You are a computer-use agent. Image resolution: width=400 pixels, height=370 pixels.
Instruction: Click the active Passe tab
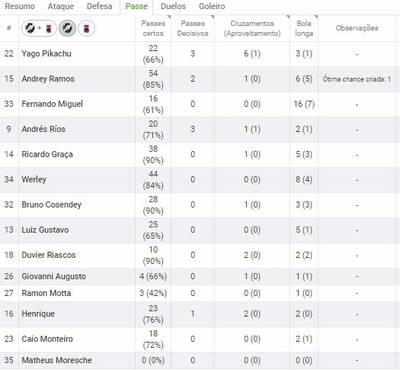[x=137, y=6]
